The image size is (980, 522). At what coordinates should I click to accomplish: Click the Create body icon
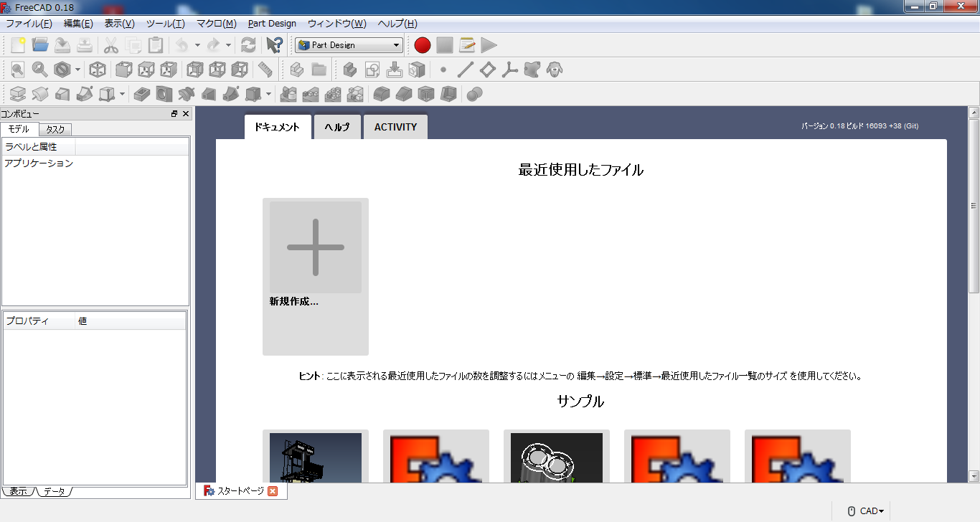[x=350, y=70]
